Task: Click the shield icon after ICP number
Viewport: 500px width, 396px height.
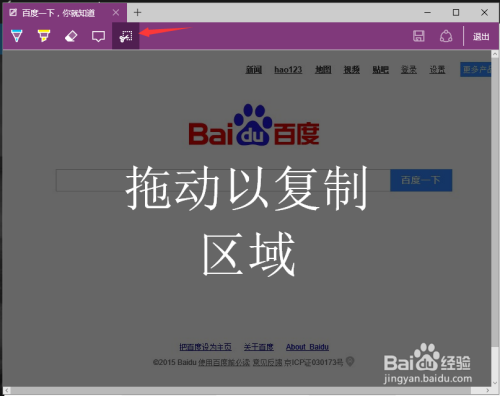Action: coord(350,362)
